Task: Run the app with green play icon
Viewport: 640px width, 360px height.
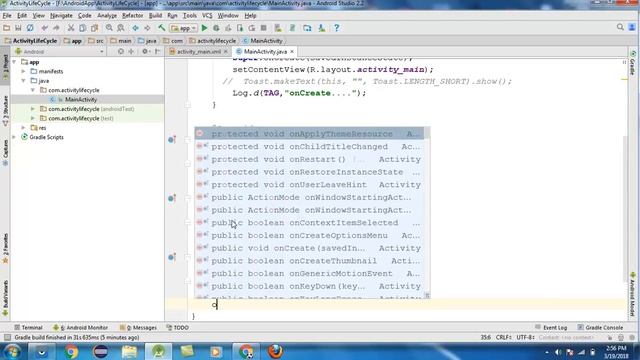Action: 204,28
